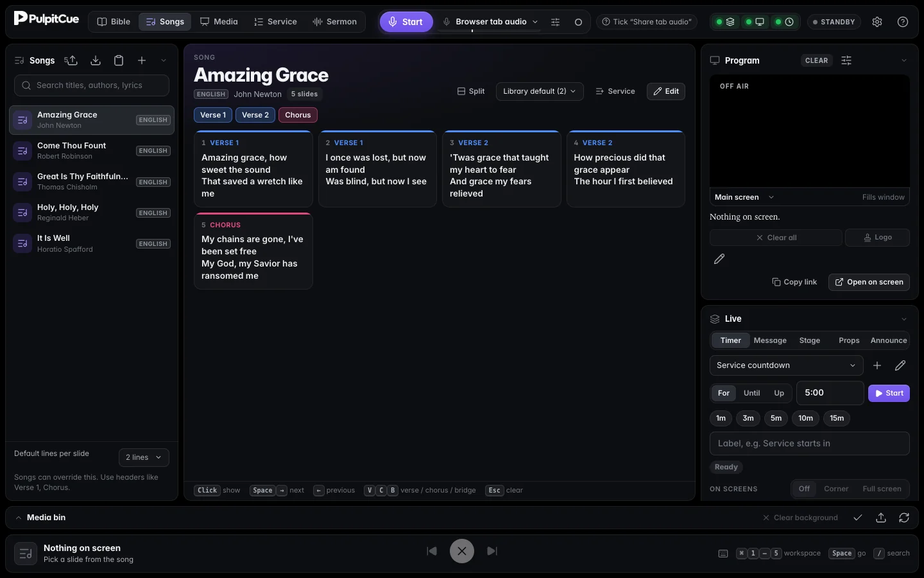Edit the Service countdown timer preset
The image size is (924, 578).
click(x=900, y=365)
